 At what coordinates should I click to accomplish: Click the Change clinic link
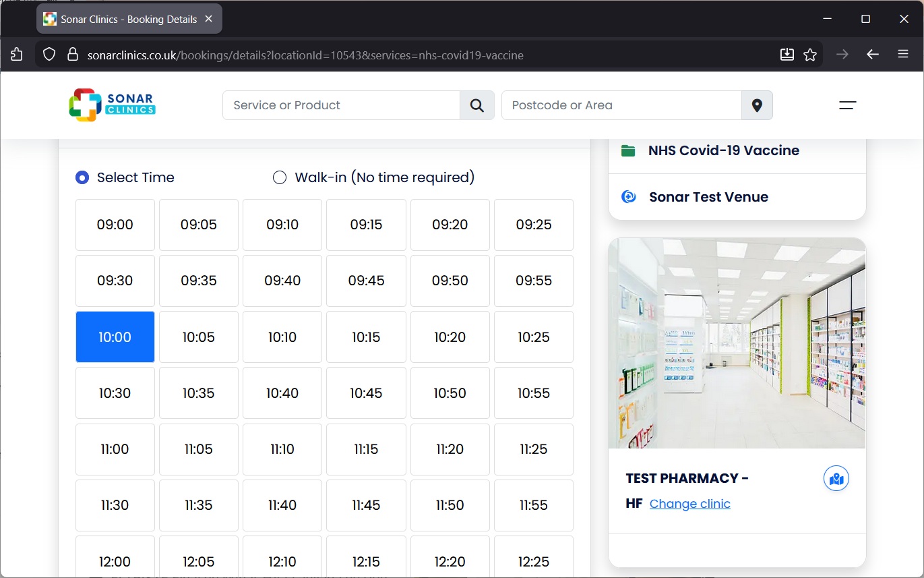click(x=689, y=504)
